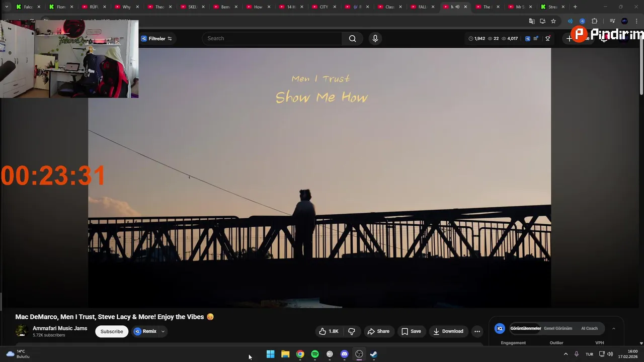644x362 pixels.
Task: Bookmark page with the star icon
Action: pyautogui.click(x=553, y=21)
